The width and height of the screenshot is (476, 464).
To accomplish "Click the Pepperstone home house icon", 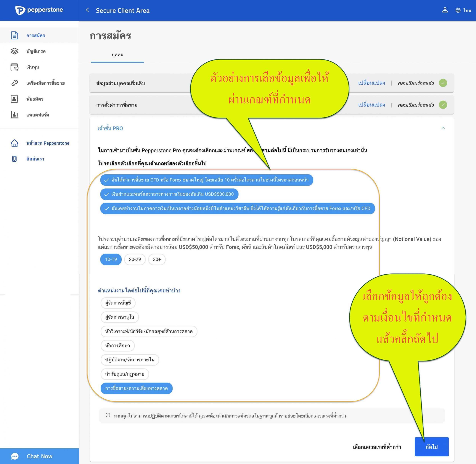I will [14, 143].
